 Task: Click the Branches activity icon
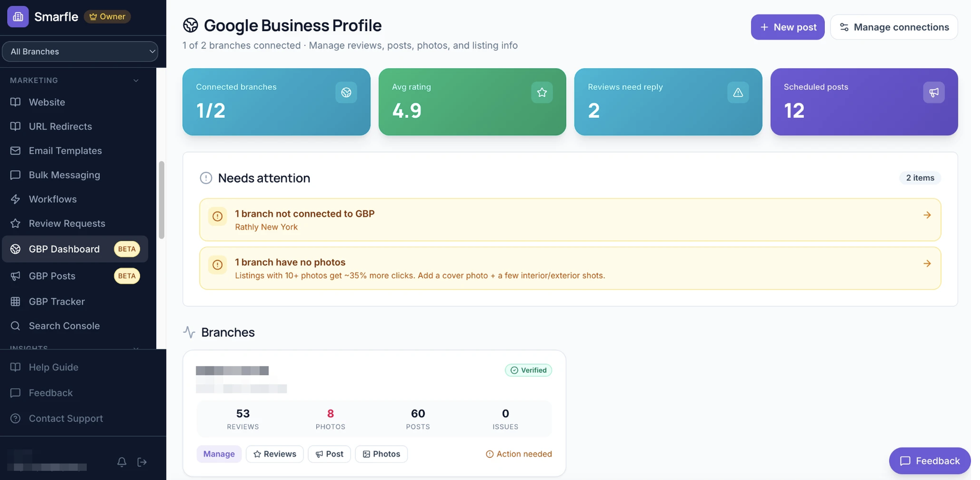[189, 332]
